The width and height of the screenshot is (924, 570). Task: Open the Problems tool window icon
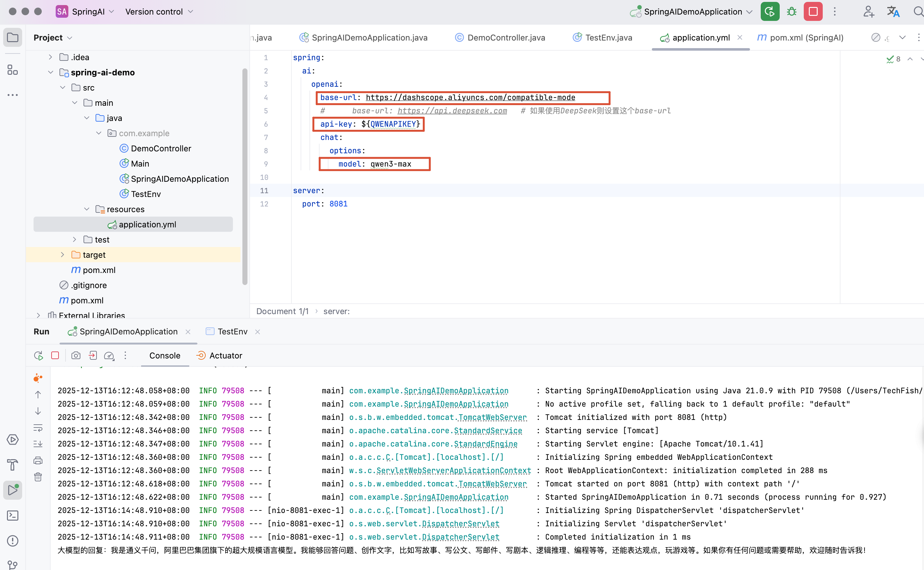pyautogui.click(x=12, y=541)
